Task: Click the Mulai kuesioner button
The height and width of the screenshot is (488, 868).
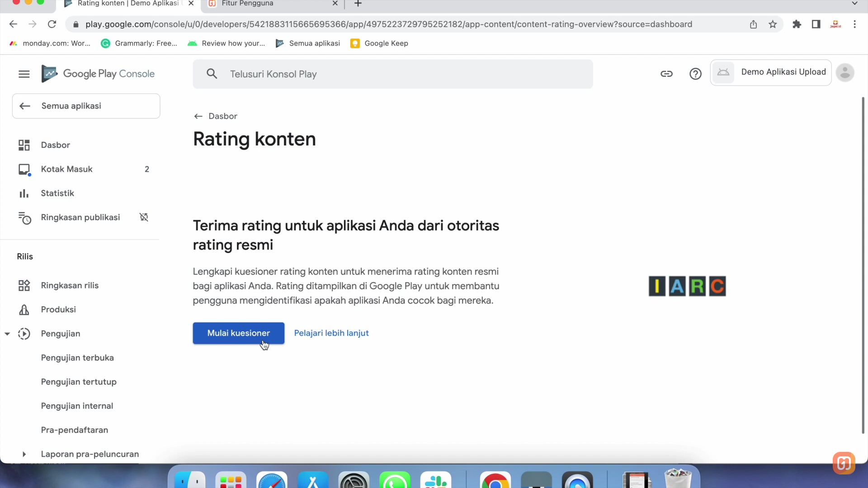Action: 238,333
